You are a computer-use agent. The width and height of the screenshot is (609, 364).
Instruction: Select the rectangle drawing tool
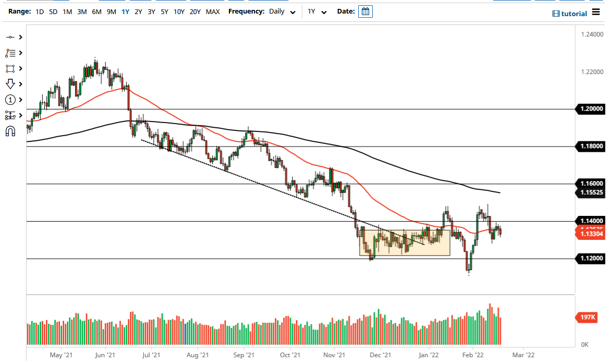(x=10, y=68)
